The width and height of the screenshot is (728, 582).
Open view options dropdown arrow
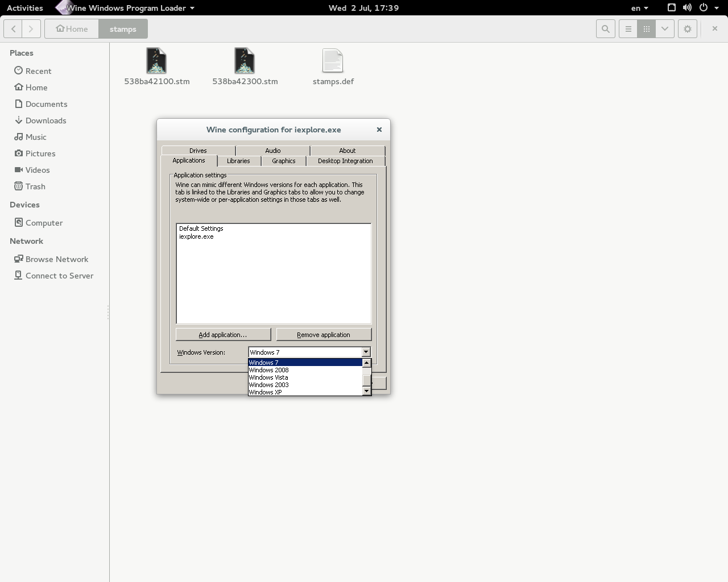[665, 29]
